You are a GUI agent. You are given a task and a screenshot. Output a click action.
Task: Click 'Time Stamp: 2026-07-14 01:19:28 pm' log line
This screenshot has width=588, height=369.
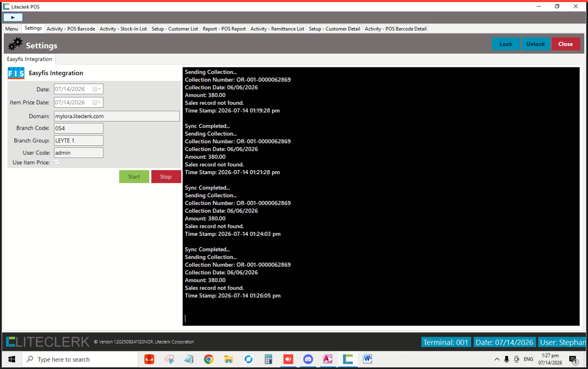click(x=232, y=111)
